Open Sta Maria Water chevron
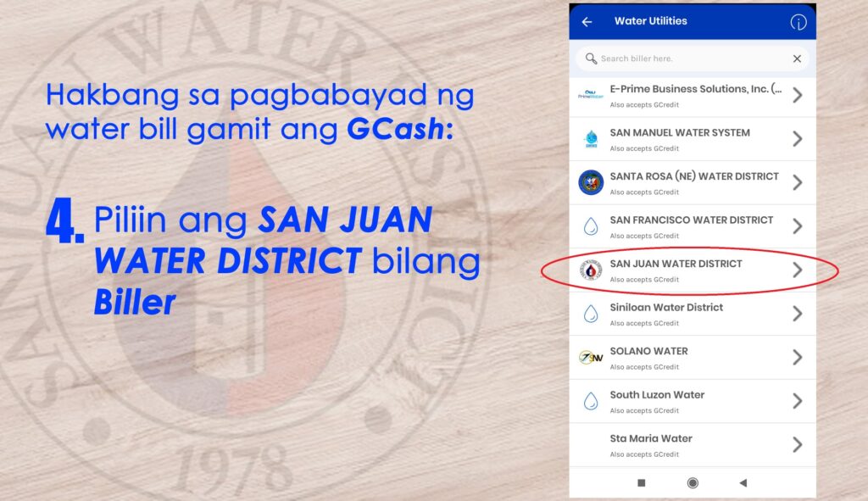This screenshot has width=868, height=501. (797, 444)
